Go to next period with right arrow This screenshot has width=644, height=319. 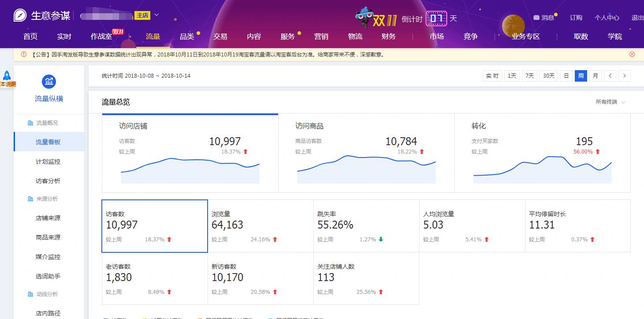coord(624,76)
